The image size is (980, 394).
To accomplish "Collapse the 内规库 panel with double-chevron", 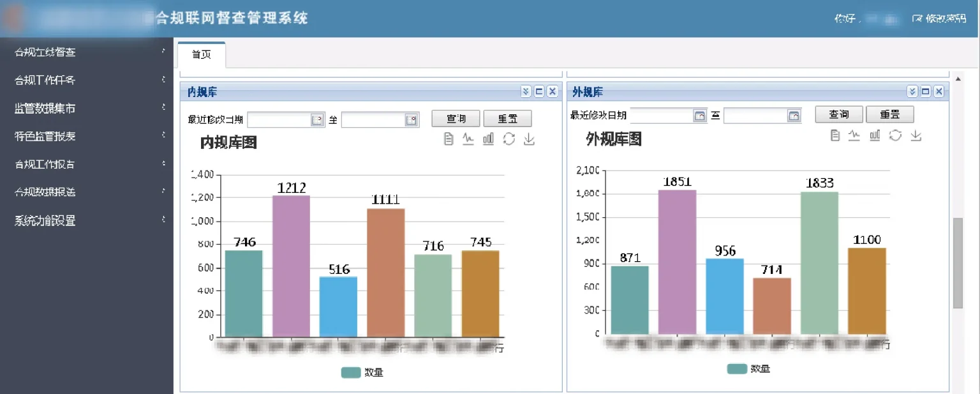I will pos(526,92).
